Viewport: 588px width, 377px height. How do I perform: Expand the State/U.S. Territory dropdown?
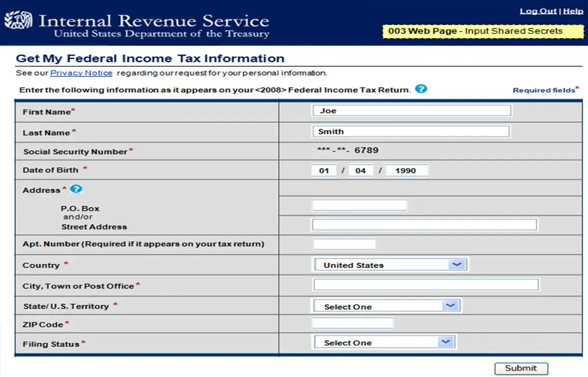[x=388, y=306]
